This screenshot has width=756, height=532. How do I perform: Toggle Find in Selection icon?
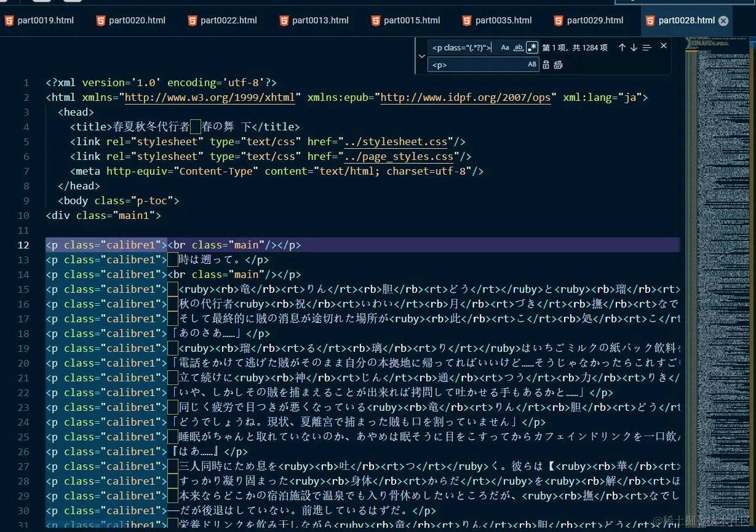coord(647,47)
